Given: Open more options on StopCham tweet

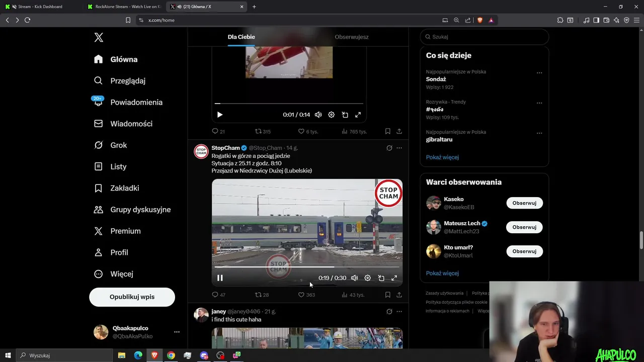Looking at the screenshot, I should [399, 148].
